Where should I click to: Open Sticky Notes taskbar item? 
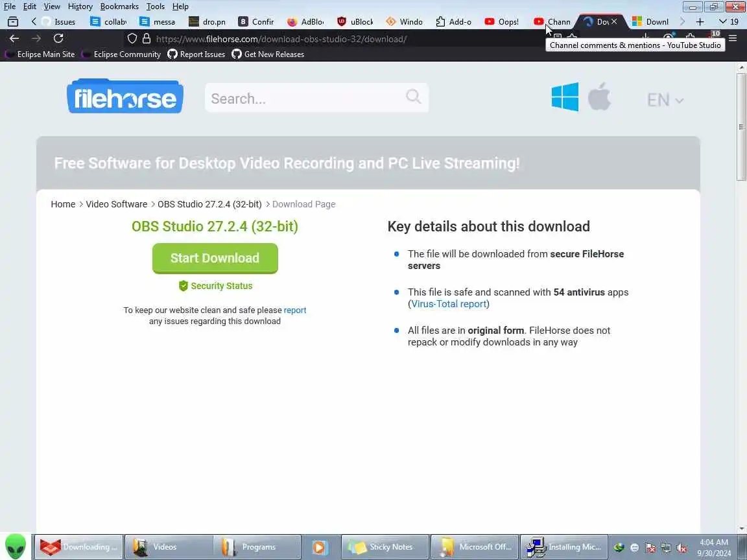(x=385, y=546)
